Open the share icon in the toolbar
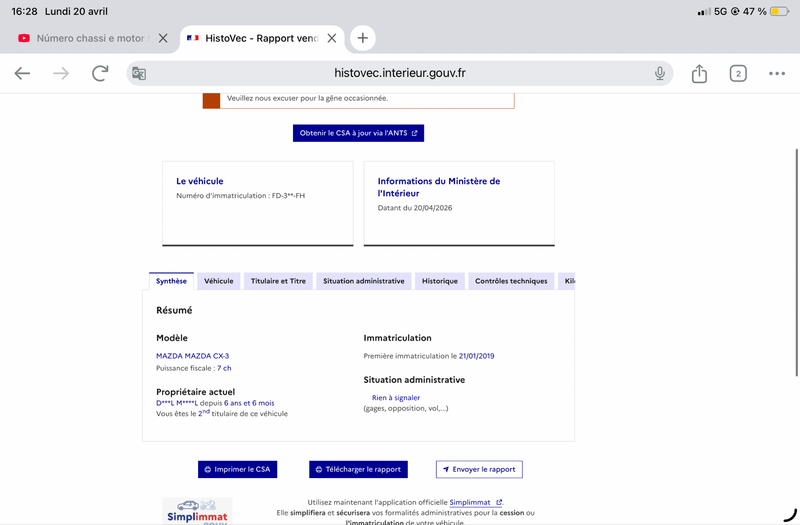The width and height of the screenshot is (800, 525). coord(699,73)
